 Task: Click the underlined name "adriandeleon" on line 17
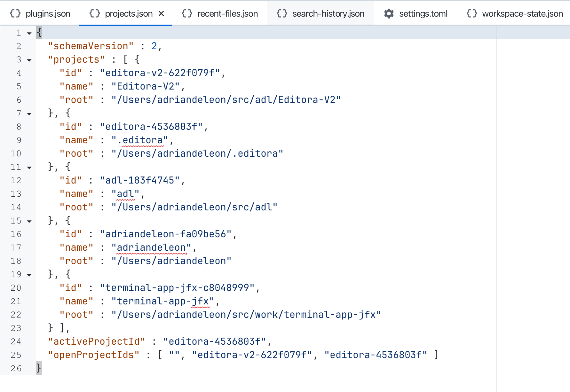(x=151, y=247)
